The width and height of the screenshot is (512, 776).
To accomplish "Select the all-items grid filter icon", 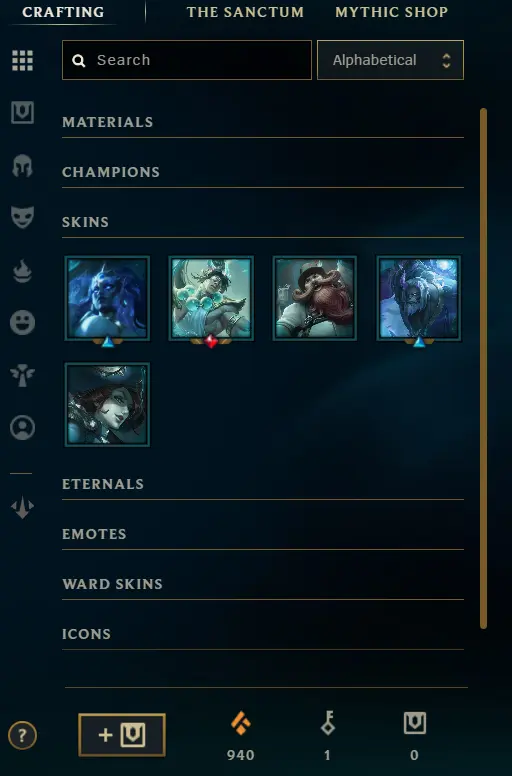I will click(x=22, y=60).
